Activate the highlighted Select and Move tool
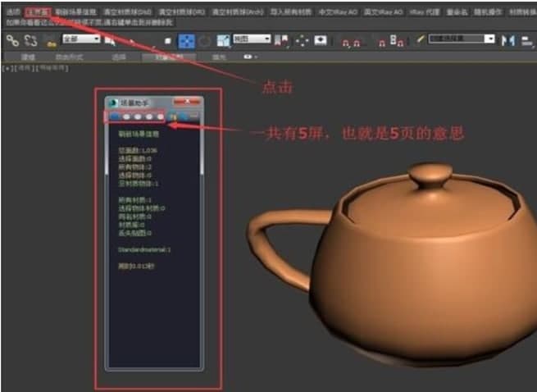The width and height of the screenshot is (537, 392). 186,41
